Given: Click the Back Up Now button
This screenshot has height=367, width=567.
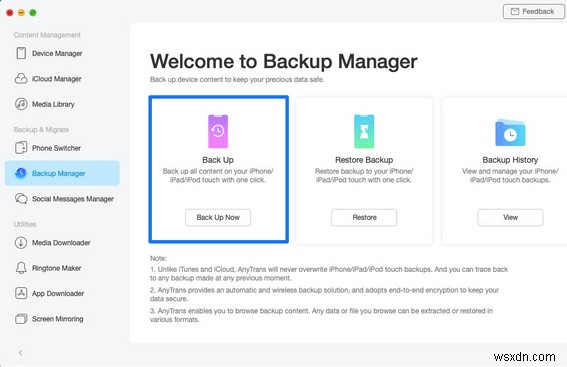Looking at the screenshot, I should pyautogui.click(x=218, y=217).
